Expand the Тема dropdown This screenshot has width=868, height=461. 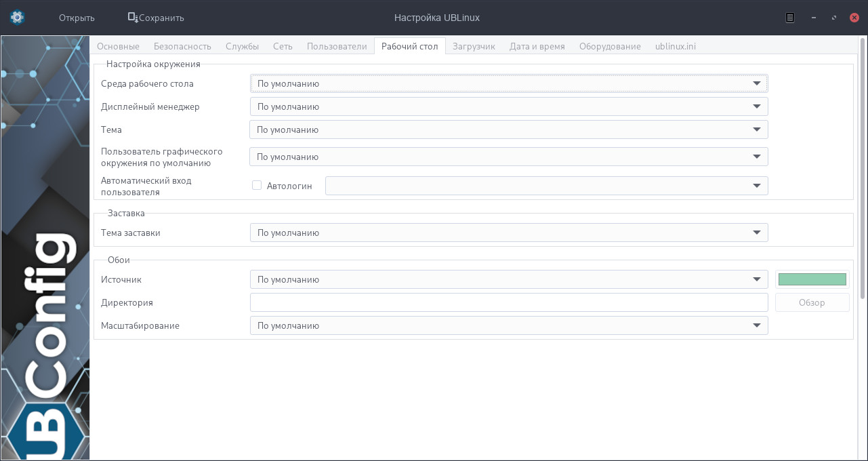[x=509, y=129]
